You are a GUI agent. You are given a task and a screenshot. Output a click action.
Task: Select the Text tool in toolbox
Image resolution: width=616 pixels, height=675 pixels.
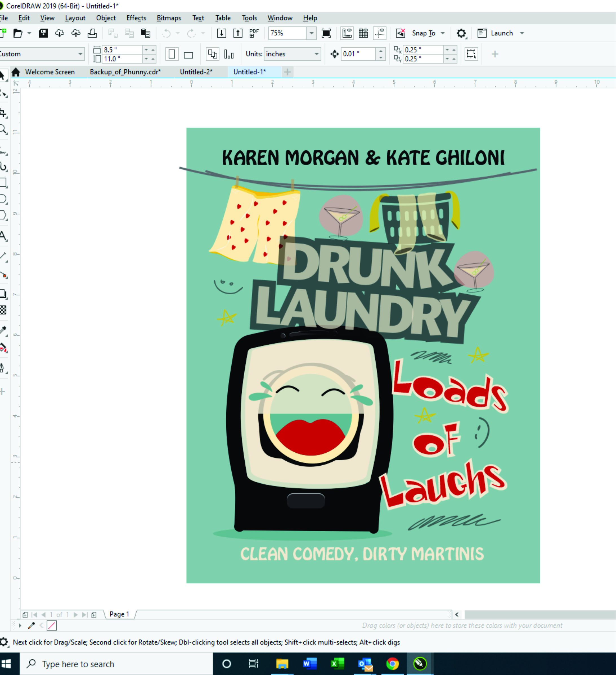point(3,236)
